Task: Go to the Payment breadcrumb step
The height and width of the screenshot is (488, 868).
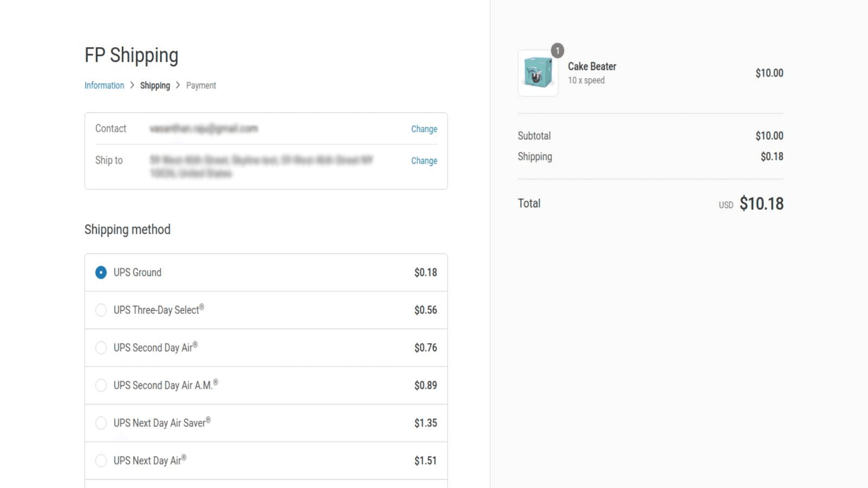Action: point(201,85)
